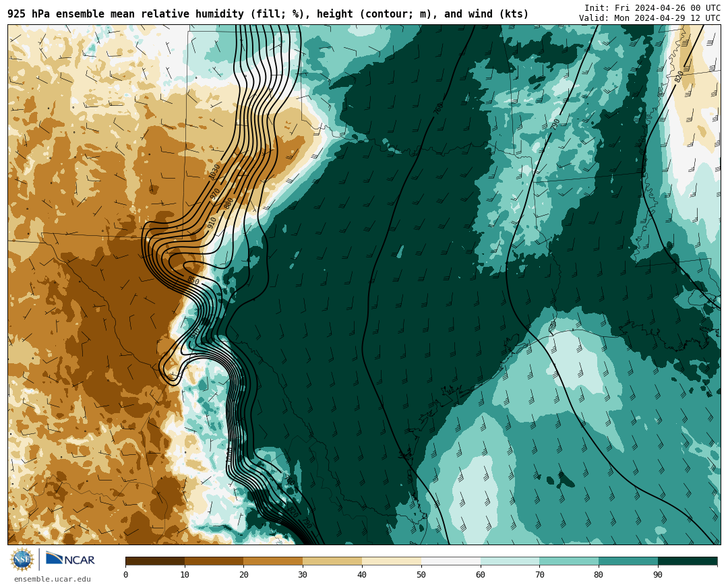The height and width of the screenshot is (587, 728).
Task: Pick the white 50–60% humidity swatch
Action: point(451,561)
